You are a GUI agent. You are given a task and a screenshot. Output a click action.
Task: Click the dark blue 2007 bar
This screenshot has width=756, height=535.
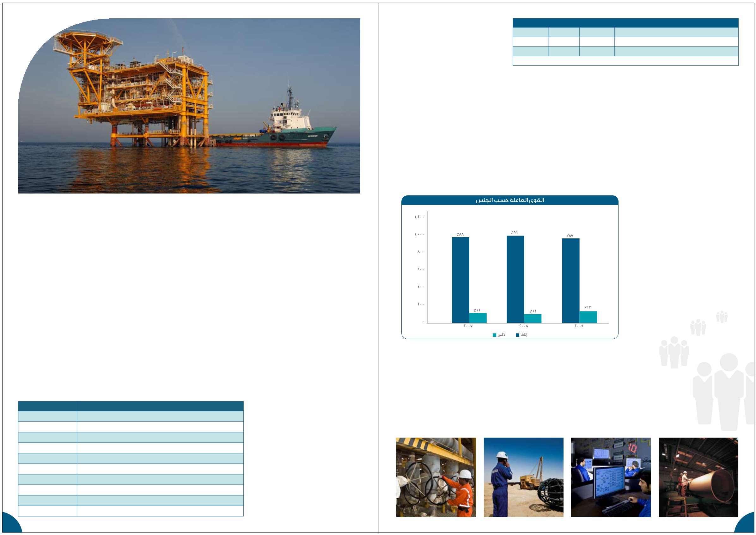[x=460, y=280]
